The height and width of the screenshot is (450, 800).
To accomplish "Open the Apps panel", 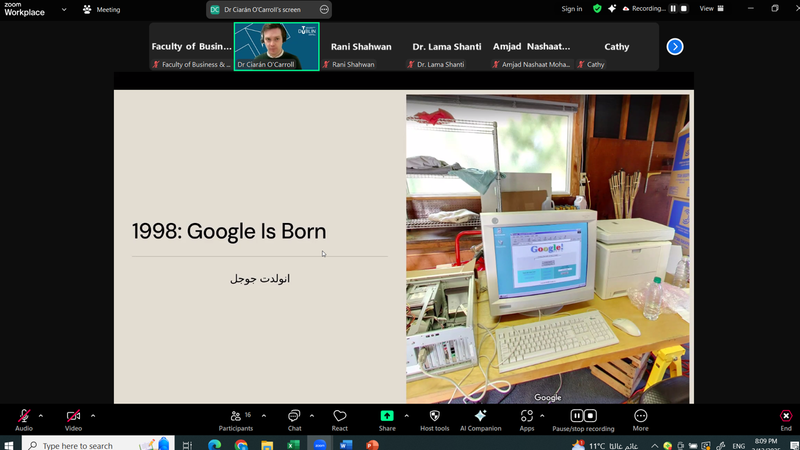I will coord(527,420).
